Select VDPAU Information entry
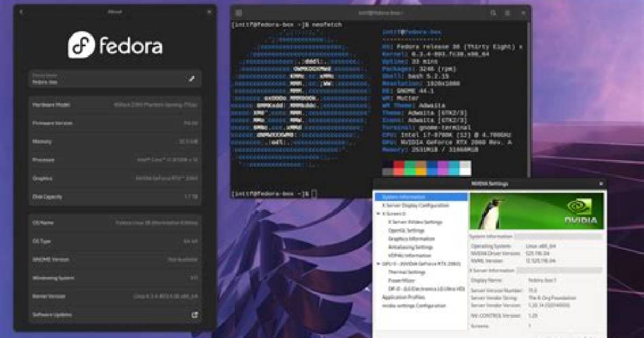This screenshot has width=644, height=338. click(x=409, y=256)
